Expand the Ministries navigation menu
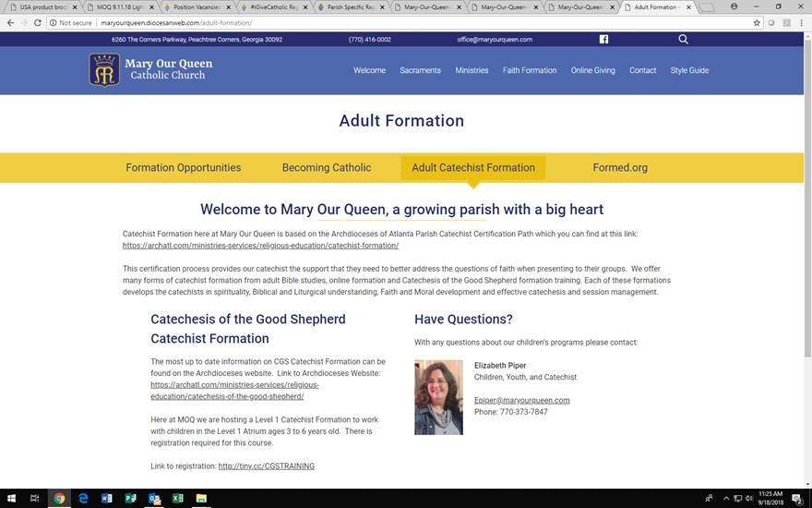The image size is (812, 508). pos(472,70)
